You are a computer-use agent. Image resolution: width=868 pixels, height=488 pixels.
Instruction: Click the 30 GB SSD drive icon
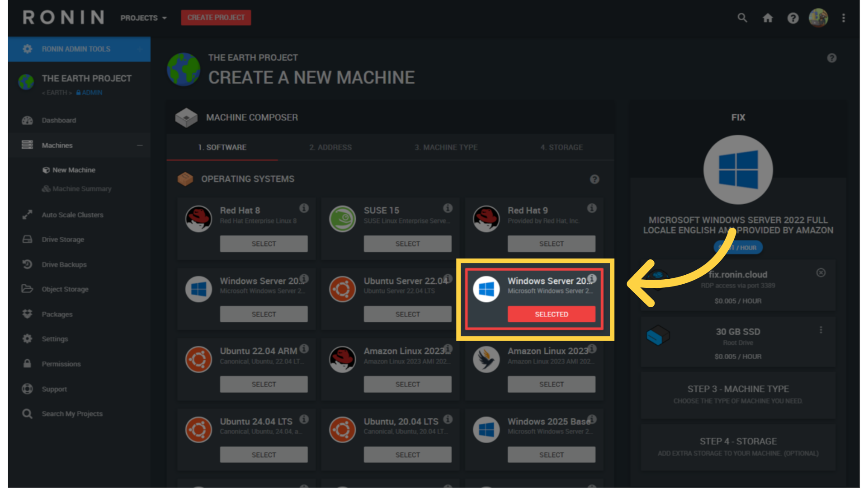[x=658, y=335]
